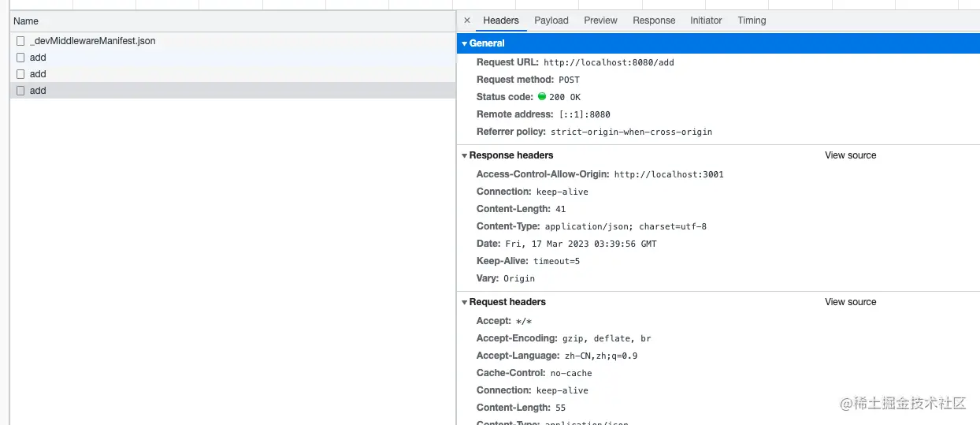The height and width of the screenshot is (425, 980).
Task: Select the Response tab
Action: [x=654, y=21]
